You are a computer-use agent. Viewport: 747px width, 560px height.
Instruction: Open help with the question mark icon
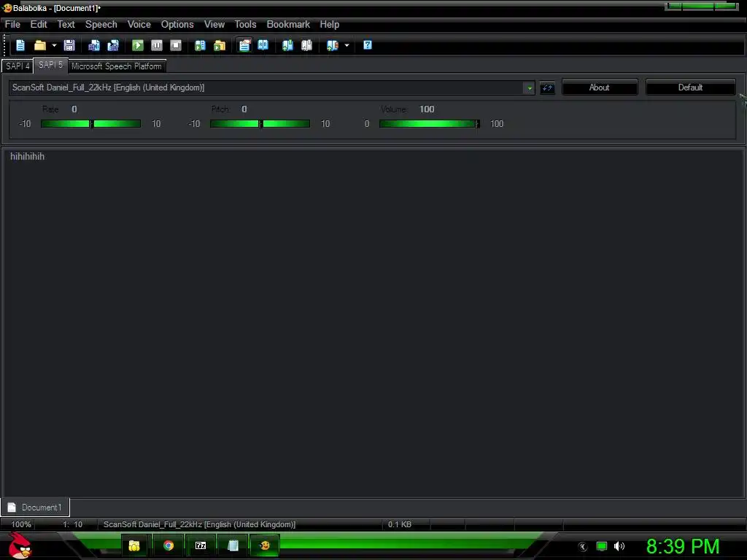[368, 45]
